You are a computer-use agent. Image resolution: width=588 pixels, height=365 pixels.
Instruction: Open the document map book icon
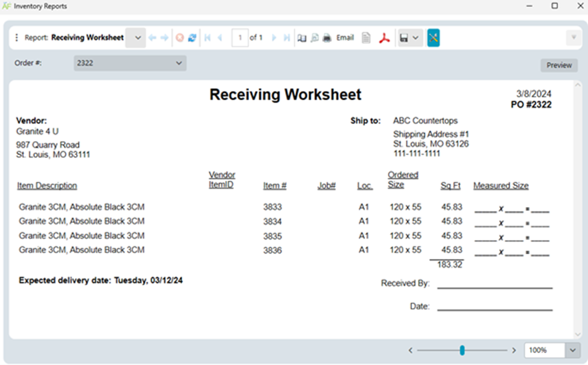pyautogui.click(x=302, y=38)
